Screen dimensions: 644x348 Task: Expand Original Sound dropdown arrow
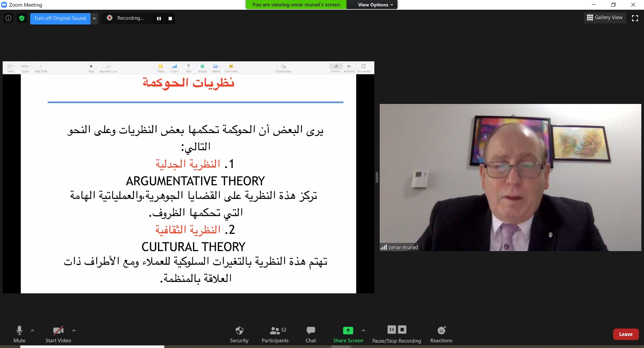point(95,18)
